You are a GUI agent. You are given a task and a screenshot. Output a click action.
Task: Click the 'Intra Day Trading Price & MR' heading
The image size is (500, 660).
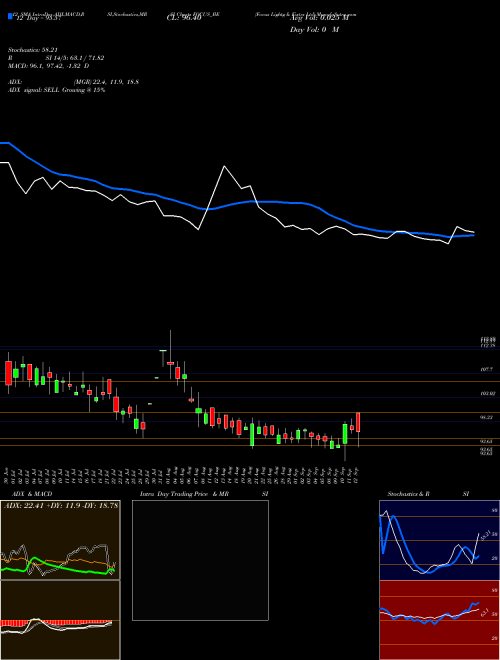click(x=185, y=494)
